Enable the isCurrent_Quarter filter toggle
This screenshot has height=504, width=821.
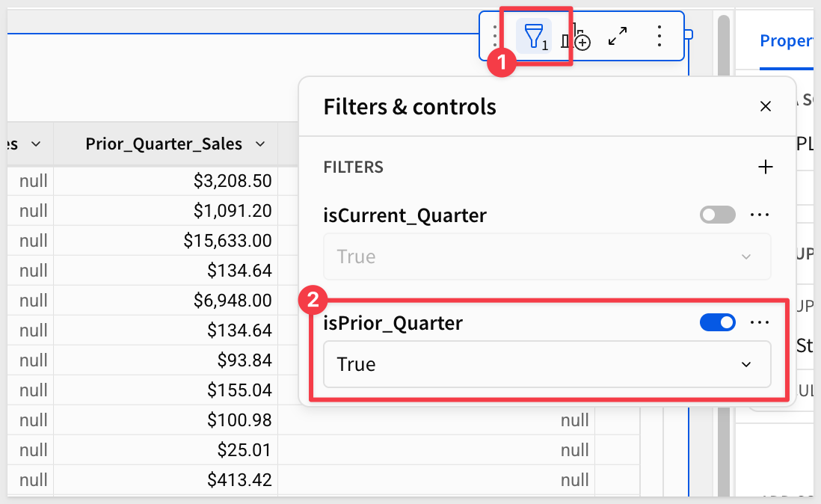[717, 215]
